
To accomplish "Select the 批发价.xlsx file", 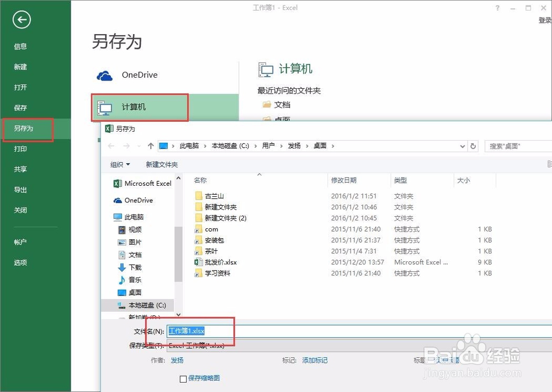I will click(x=216, y=262).
